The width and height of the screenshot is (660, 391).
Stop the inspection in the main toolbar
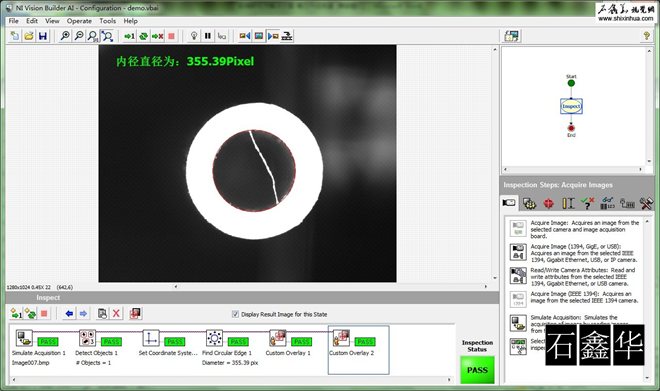pos(171,36)
